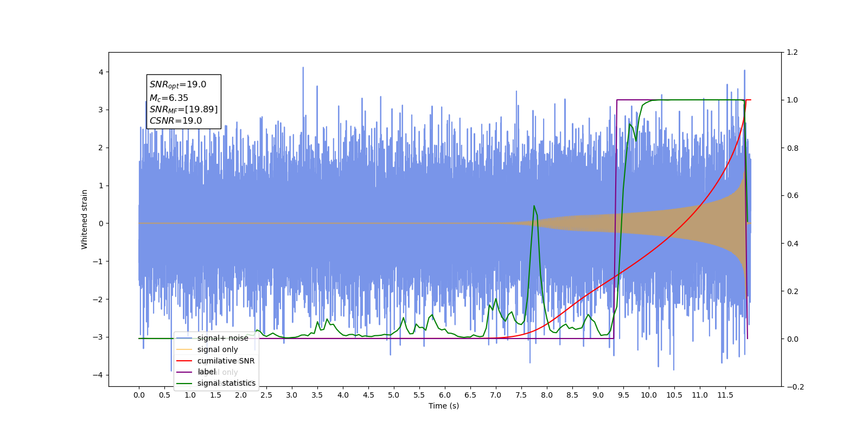Click the left y-axis tick label −3
Screen dimensions: 868x434
[x=98, y=337]
